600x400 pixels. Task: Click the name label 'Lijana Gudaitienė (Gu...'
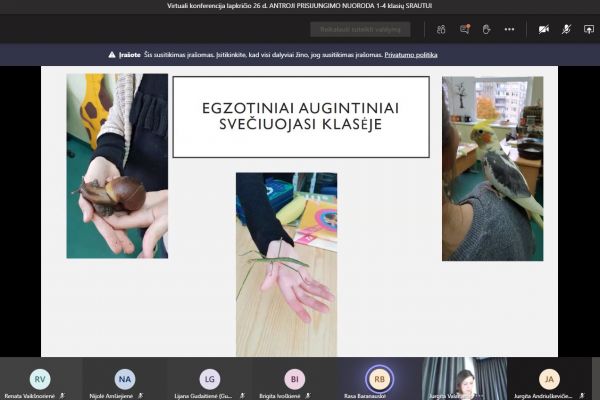203,396
